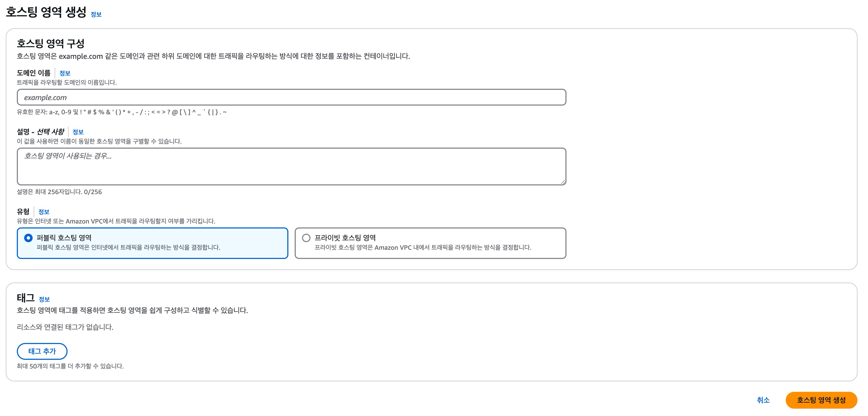Open 정보 link next to 유형
This screenshot has height=416, width=868.
[x=44, y=212]
